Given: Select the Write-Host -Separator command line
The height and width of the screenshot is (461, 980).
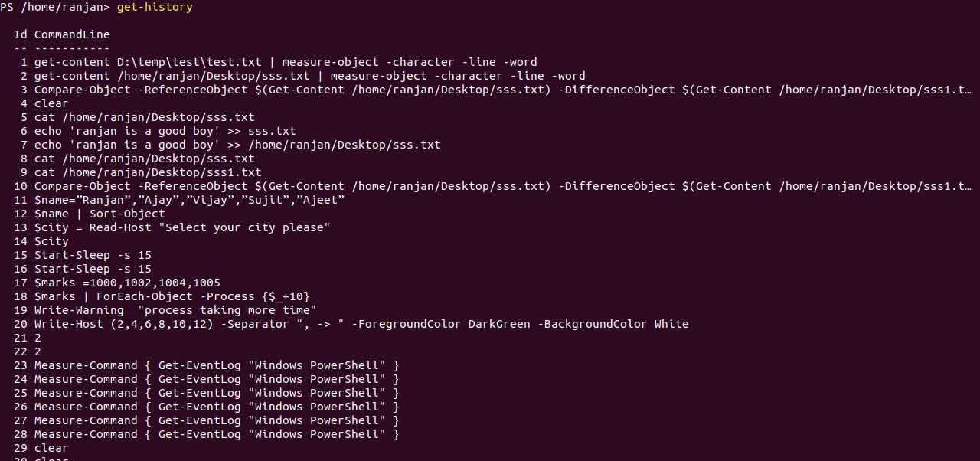Looking at the screenshot, I should [x=361, y=324].
